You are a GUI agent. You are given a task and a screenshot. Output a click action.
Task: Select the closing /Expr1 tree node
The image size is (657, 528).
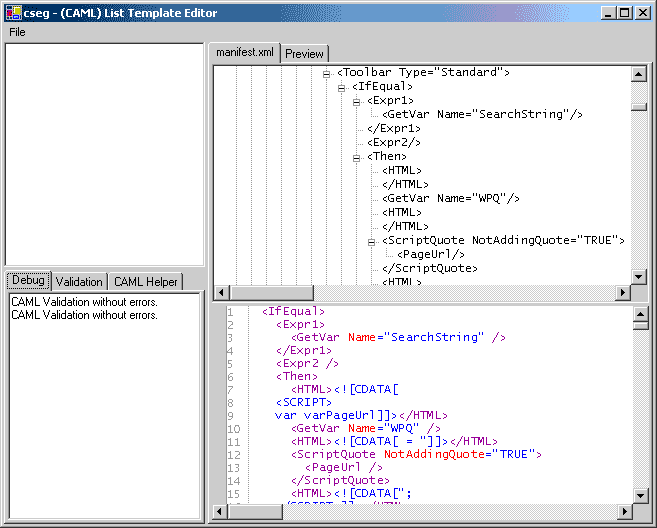[x=394, y=128]
